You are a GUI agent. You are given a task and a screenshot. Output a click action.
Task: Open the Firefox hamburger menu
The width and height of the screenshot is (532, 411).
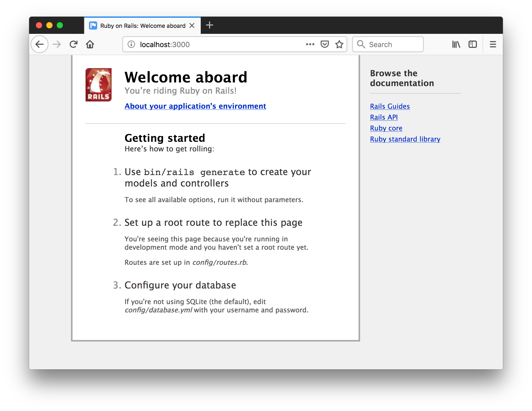pos(493,44)
